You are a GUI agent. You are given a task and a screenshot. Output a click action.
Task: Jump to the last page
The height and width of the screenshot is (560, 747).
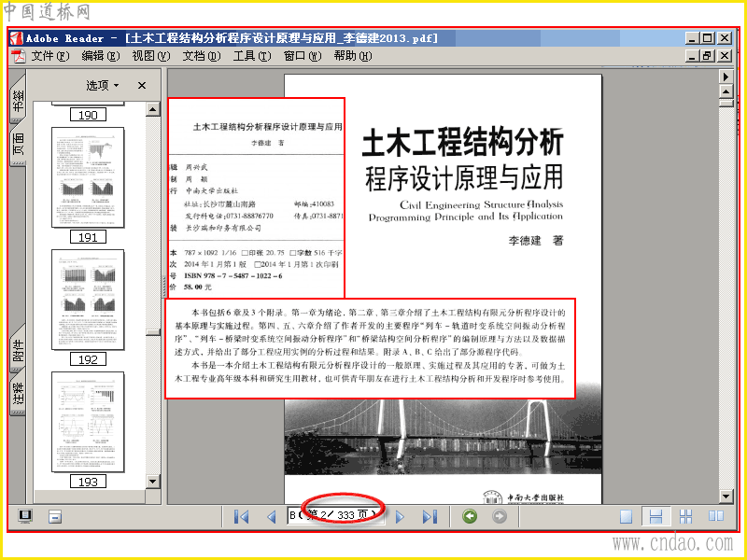(430, 517)
